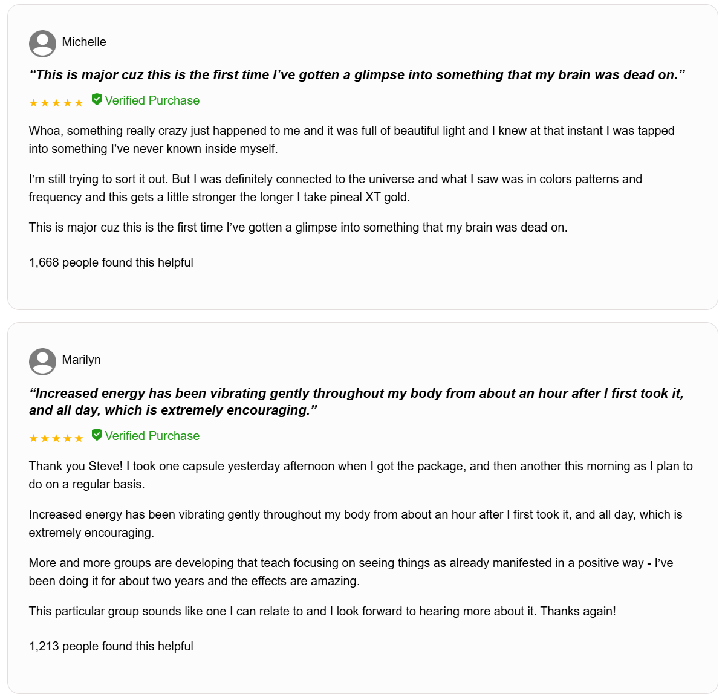Click the five-star rating on Marilyn's review
The height and width of the screenshot is (700, 728).
click(x=56, y=438)
